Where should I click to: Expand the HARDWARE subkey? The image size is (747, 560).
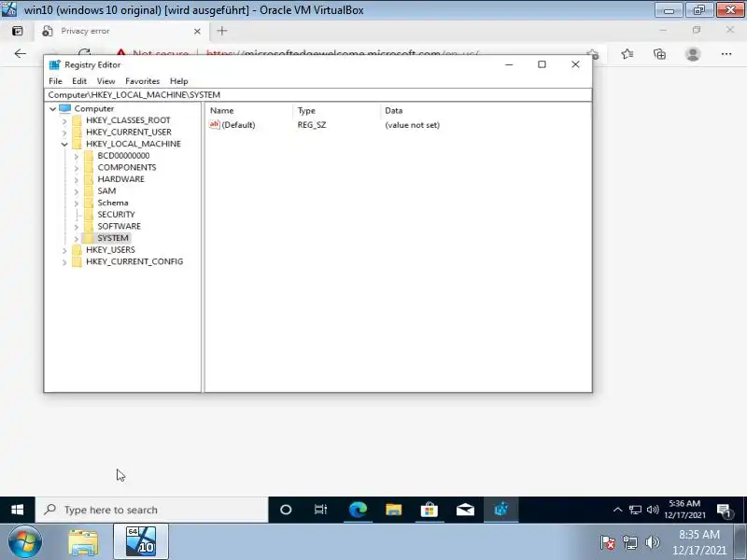pyautogui.click(x=77, y=179)
